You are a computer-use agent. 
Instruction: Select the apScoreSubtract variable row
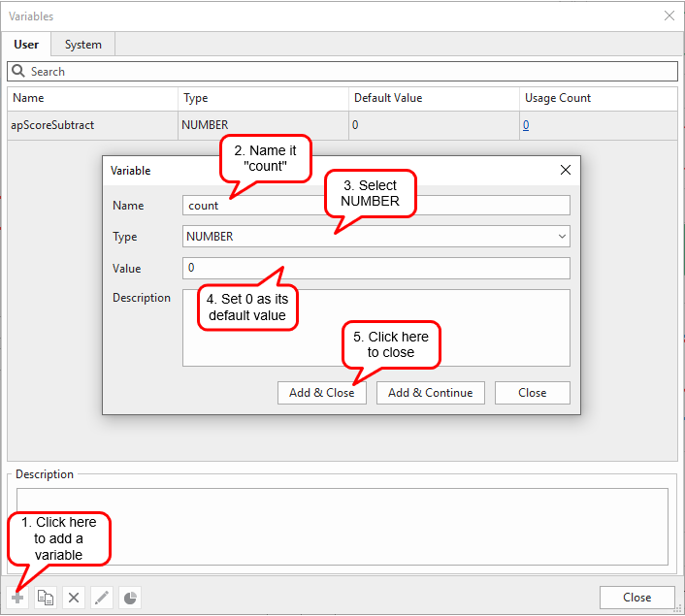coord(342,125)
